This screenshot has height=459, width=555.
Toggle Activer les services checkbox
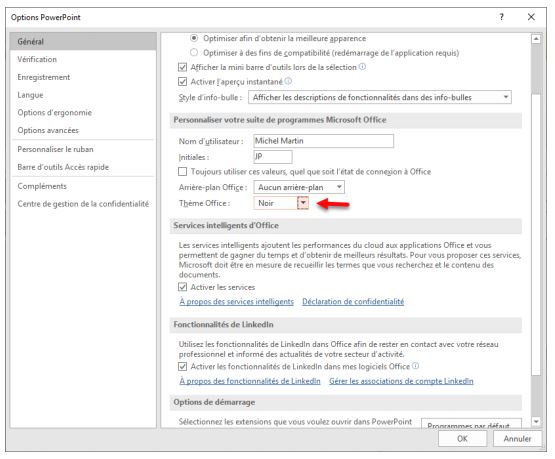[x=182, y=287]
